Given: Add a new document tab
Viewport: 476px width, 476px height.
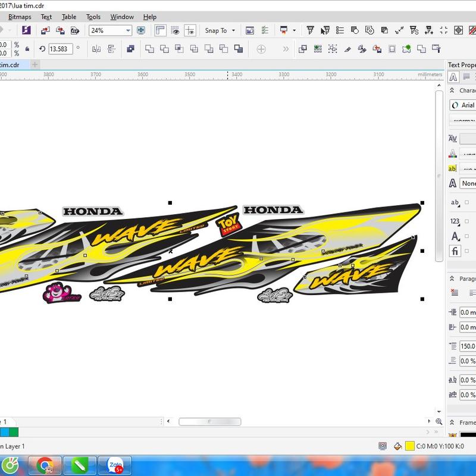Looking at the screenshot, I should tap(35, 65).
